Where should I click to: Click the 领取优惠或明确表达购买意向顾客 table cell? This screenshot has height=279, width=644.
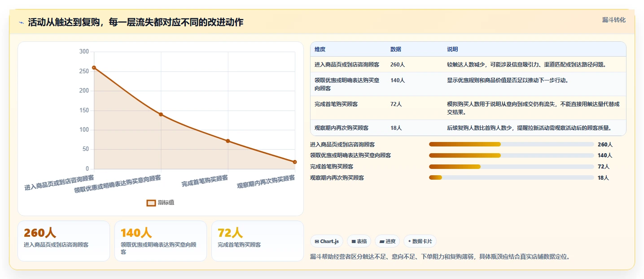(x=347, y=84)
